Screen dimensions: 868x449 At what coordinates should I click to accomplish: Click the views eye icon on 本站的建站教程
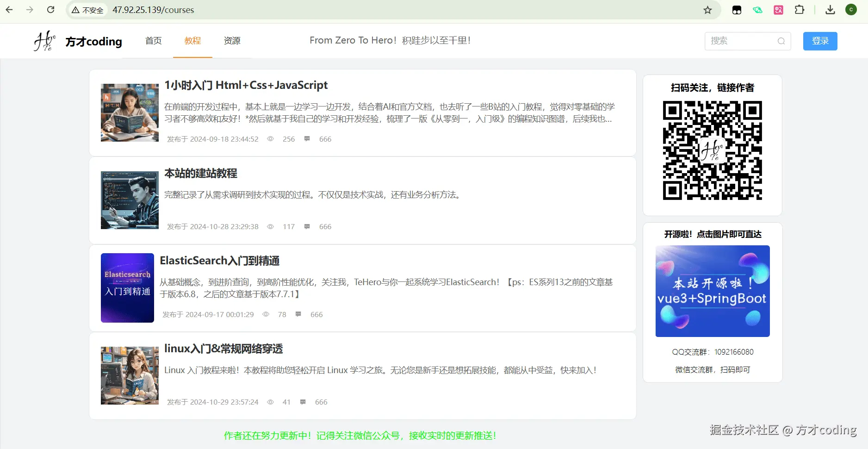271,226
